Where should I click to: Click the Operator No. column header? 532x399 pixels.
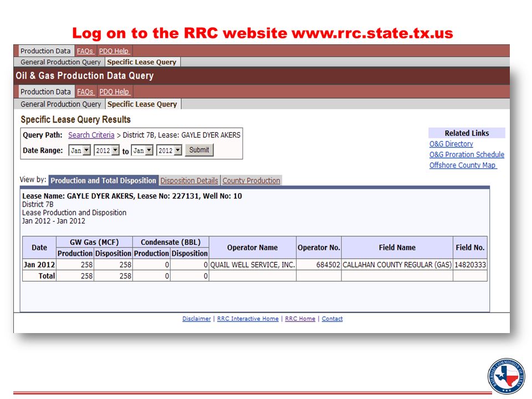[x=319, y=248]
